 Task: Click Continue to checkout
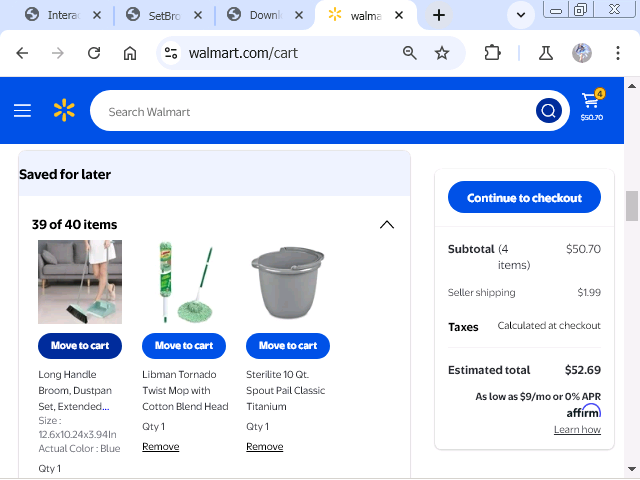[x=524, y=197]
